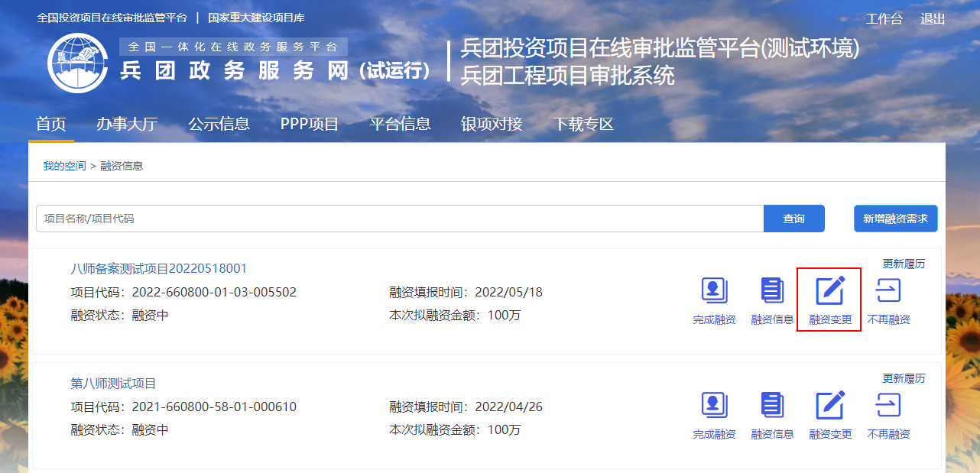Open 融资信息 icon for 八师备案测试项目20220518001
This screenshot has height=473, width=980.
(772, 291)
